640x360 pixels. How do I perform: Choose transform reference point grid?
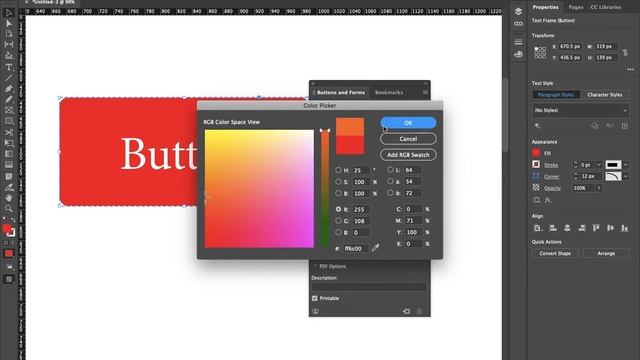[540, 52]
